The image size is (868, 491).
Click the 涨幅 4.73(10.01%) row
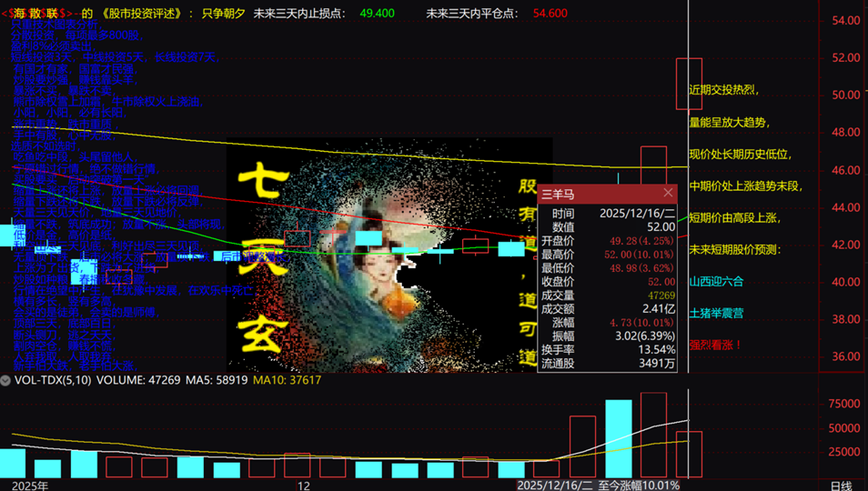(607, 323)
